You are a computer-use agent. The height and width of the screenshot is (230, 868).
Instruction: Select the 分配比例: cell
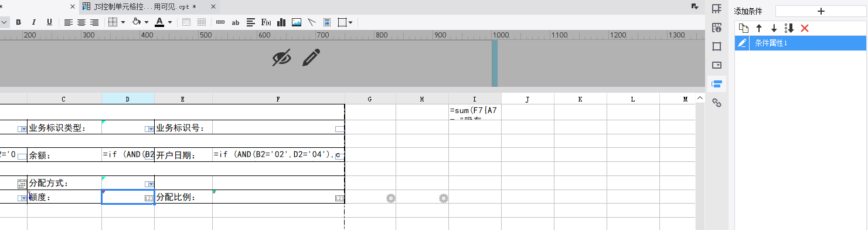pos(183,197)
